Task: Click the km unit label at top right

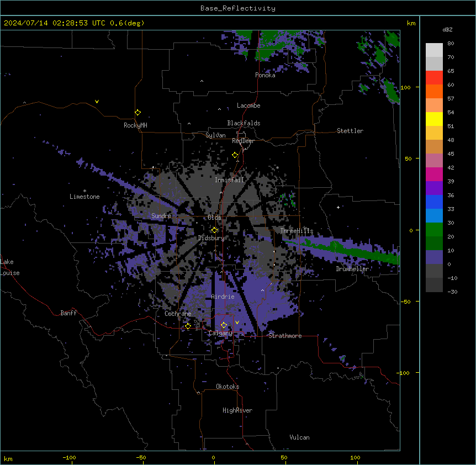Action: tap(411, 23)
